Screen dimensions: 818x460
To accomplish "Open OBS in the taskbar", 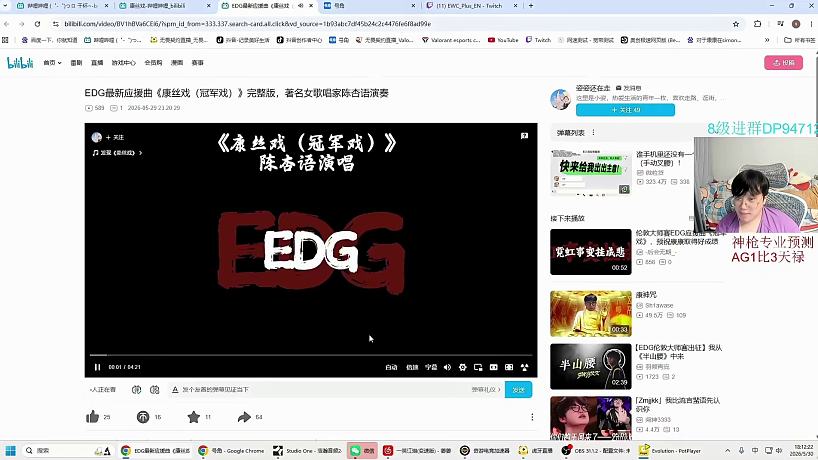I will [596, 451].
